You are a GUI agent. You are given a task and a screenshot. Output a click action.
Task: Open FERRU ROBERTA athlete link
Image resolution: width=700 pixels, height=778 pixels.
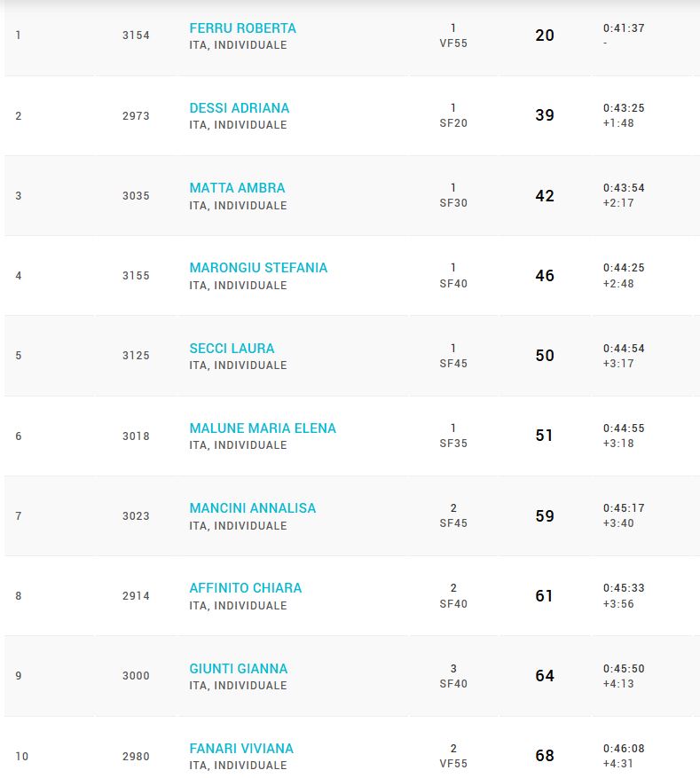242,28
